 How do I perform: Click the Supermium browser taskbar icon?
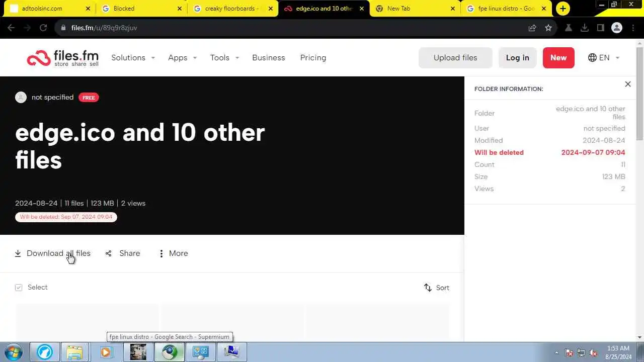pyautogui.click(x=169, y=352)
